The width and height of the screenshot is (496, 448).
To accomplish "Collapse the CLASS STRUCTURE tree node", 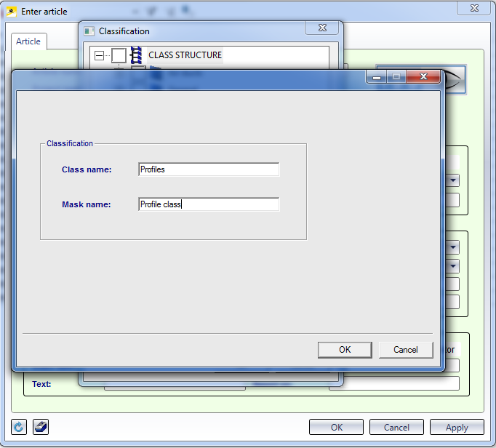I will pos(99,56).
